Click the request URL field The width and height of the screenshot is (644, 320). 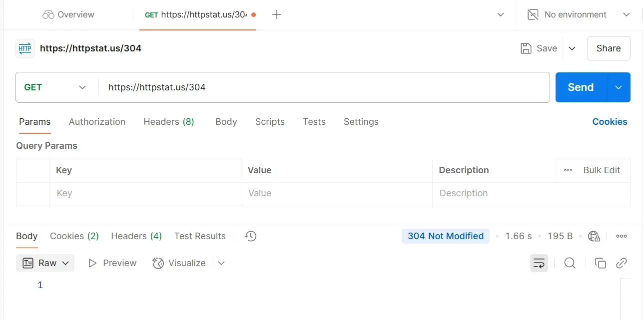[324, 87]
